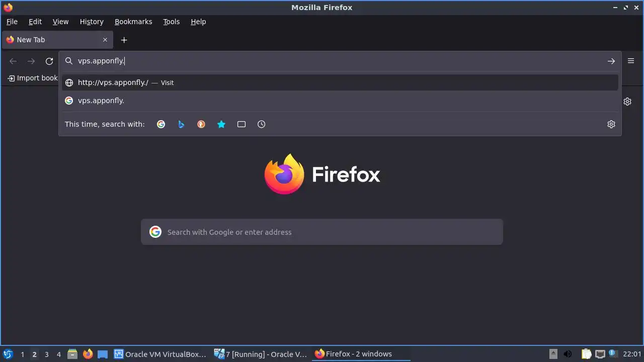Select the http://vps.apponfly./ Visit suggestion
Image resolution: width=644 pixels, height=362 pixels.
tap(340, 82)
